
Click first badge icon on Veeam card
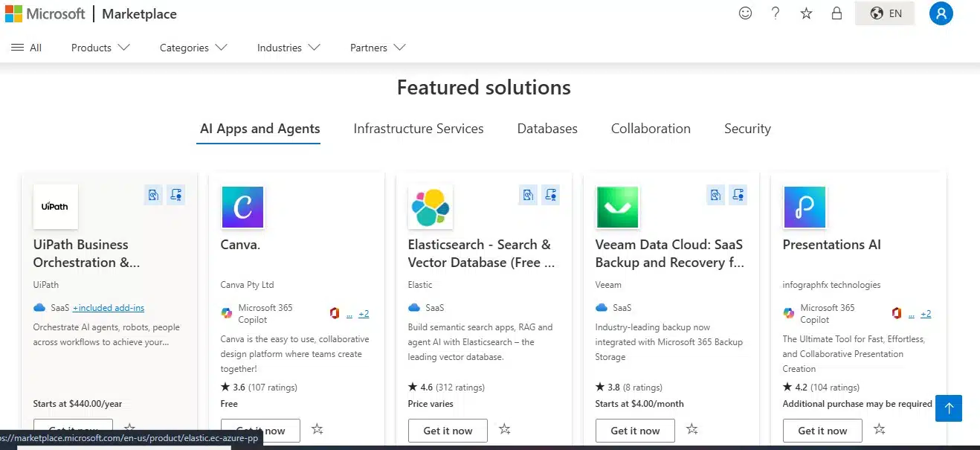[x=715, y=195]
